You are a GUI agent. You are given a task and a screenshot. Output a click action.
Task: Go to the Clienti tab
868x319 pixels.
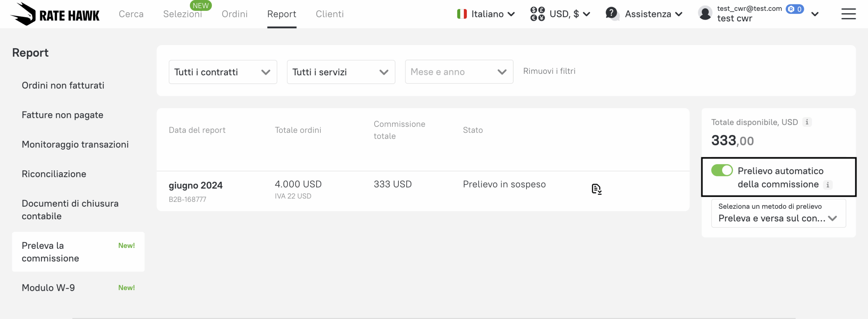pyautogui.click(x=330, y=14)
